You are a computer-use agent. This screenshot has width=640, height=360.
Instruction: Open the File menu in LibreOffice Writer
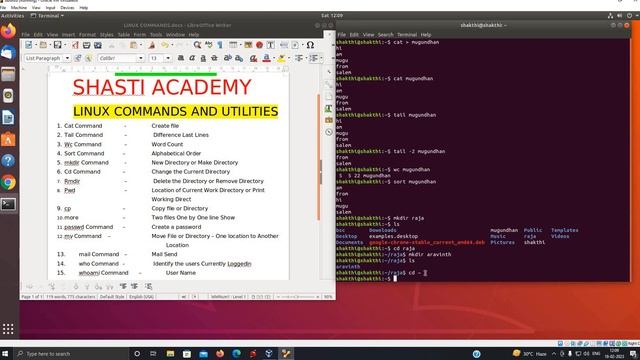[25, 35]
